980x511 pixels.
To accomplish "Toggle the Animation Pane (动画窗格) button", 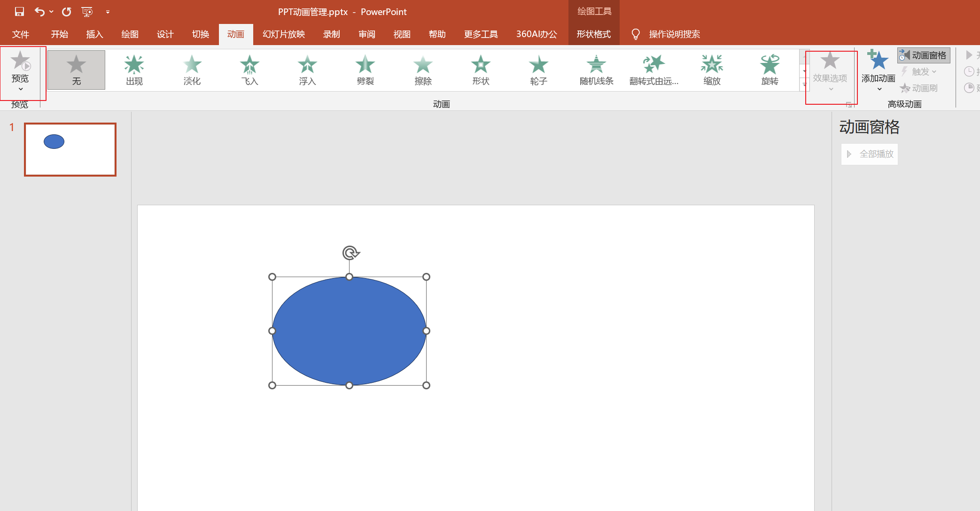I will click(x=924, y=55).
